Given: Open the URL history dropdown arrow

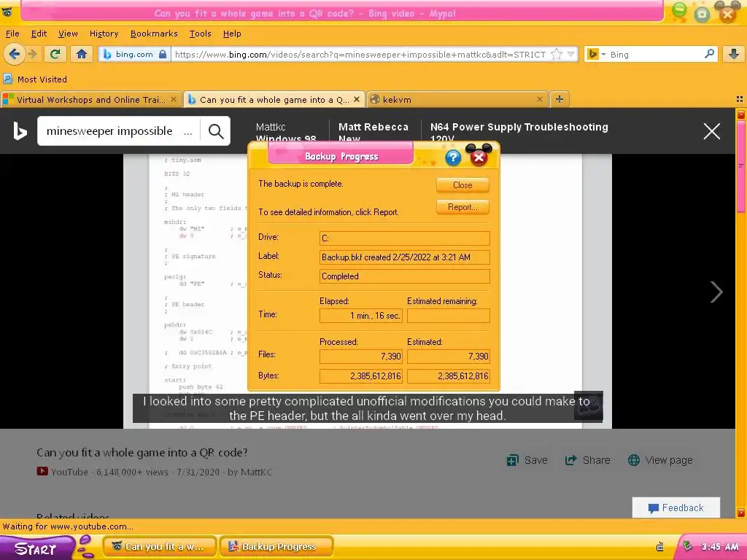Looking at the screenshot, I should [570, 54].
